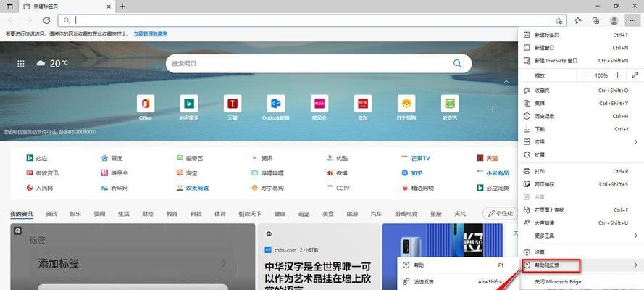Select 新建窗口 menu item

click(x=581, y=48)
